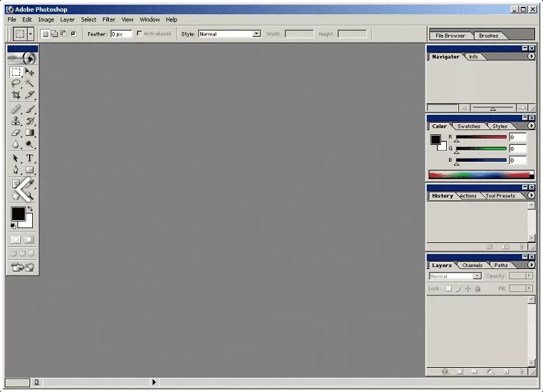The width and height of the screenshot is (543, 392).
Task: Click the add layer style icon
Action: (x=445, y=372)
